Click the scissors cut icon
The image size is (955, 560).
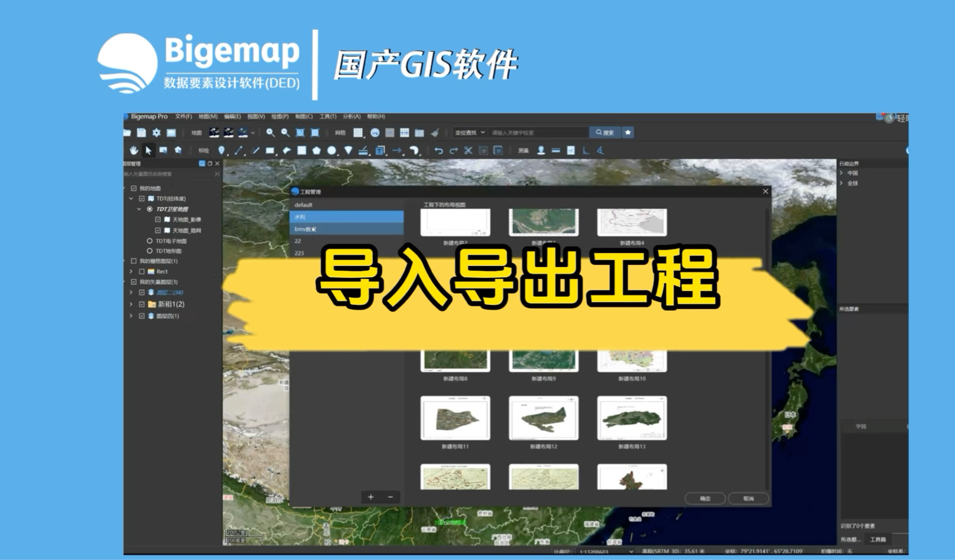pyautogui.click(x=468, y=151)
